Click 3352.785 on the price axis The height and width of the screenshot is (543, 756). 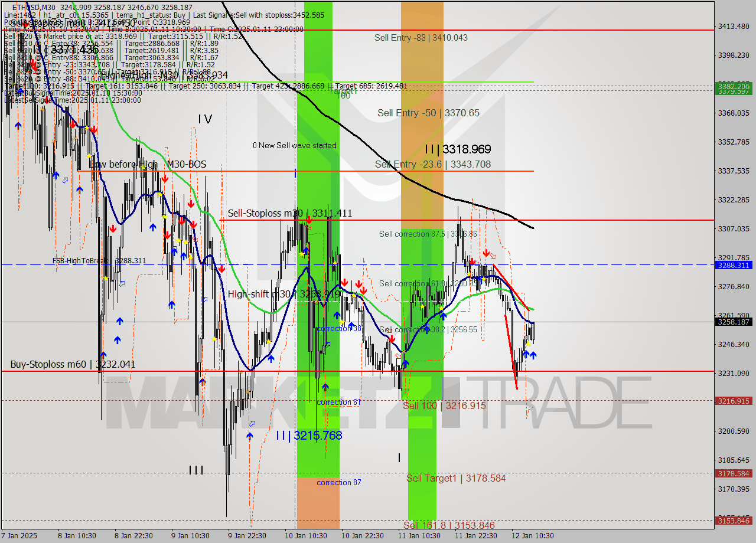coord(734,142)
